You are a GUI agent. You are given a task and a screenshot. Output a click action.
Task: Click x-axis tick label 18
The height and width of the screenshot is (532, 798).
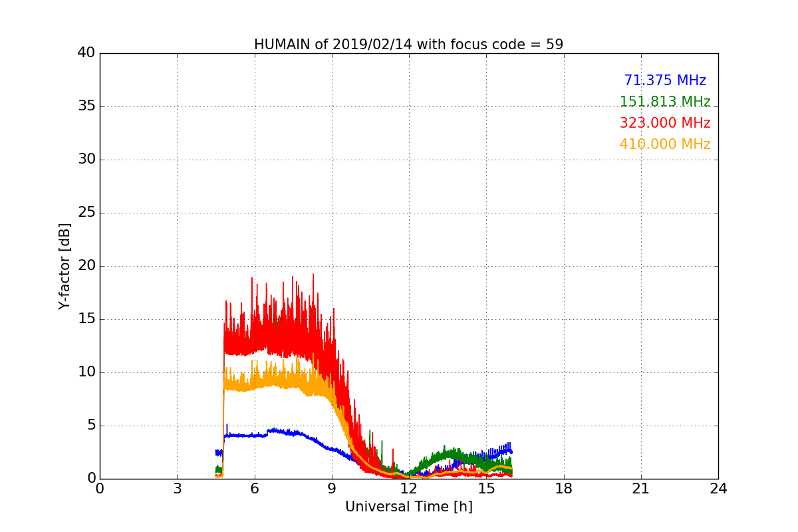(563, 488)
